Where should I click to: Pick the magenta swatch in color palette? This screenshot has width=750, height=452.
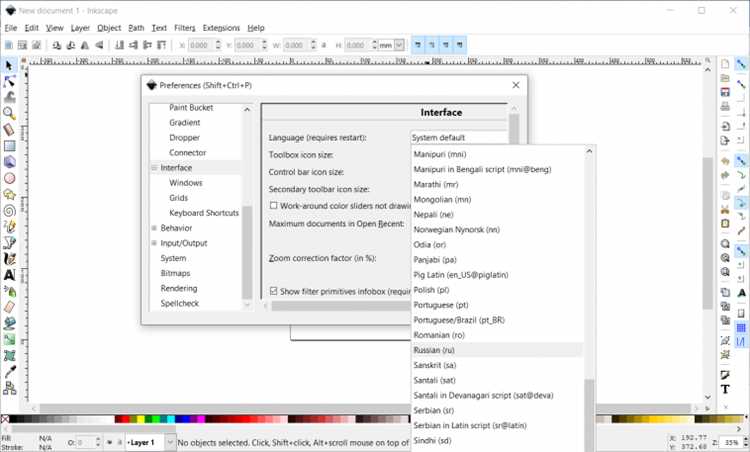[201, 419]
